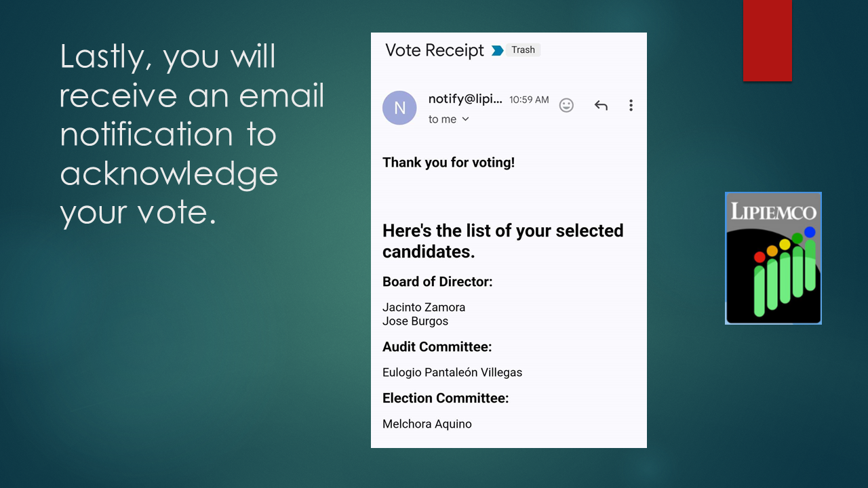Click the red bookmark shape at top right
This screenshot has height=488, width=868.
click(x=768, y=41)
